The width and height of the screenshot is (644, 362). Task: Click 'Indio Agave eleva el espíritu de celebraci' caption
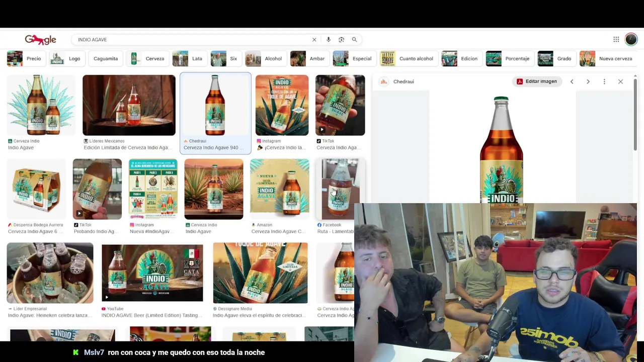(x=259, y=316)
